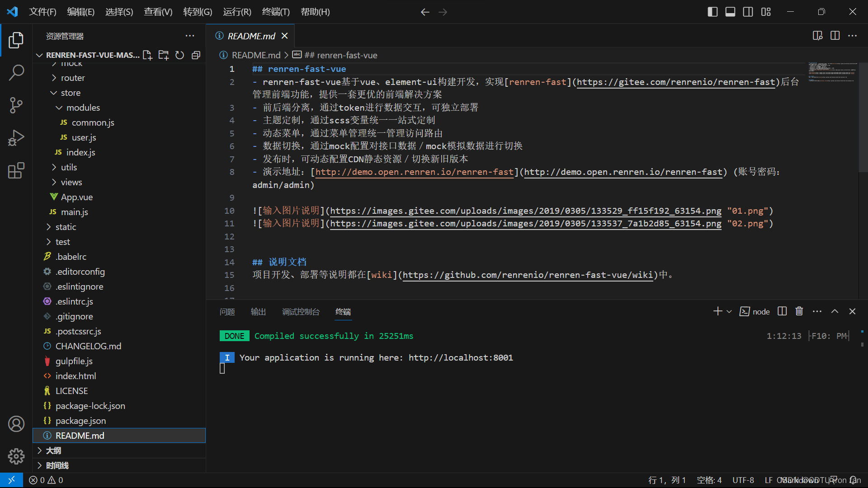Collapse the store folder
868x488 pixels.
pyautogui.click(x=119, y=93)
